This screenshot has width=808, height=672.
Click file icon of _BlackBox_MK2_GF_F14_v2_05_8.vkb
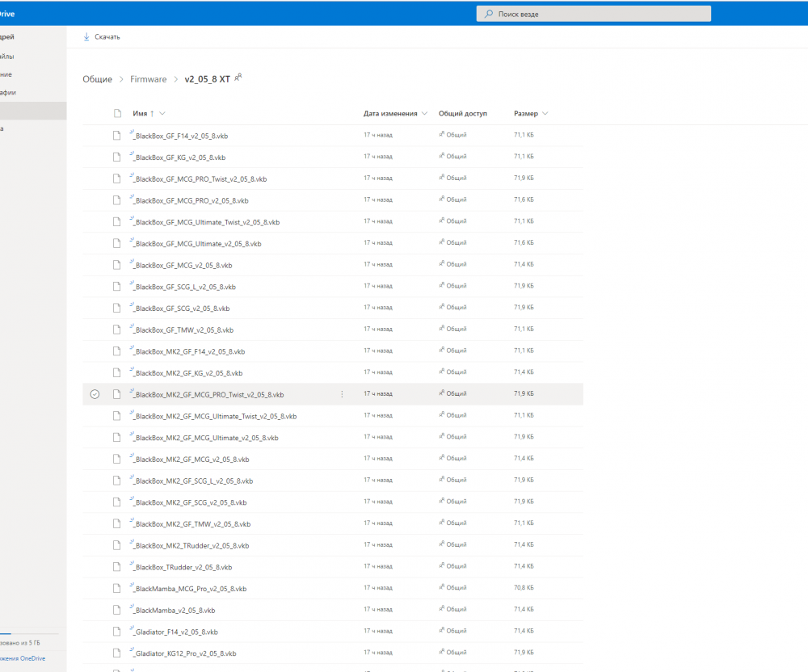click(x=117, y=351)
